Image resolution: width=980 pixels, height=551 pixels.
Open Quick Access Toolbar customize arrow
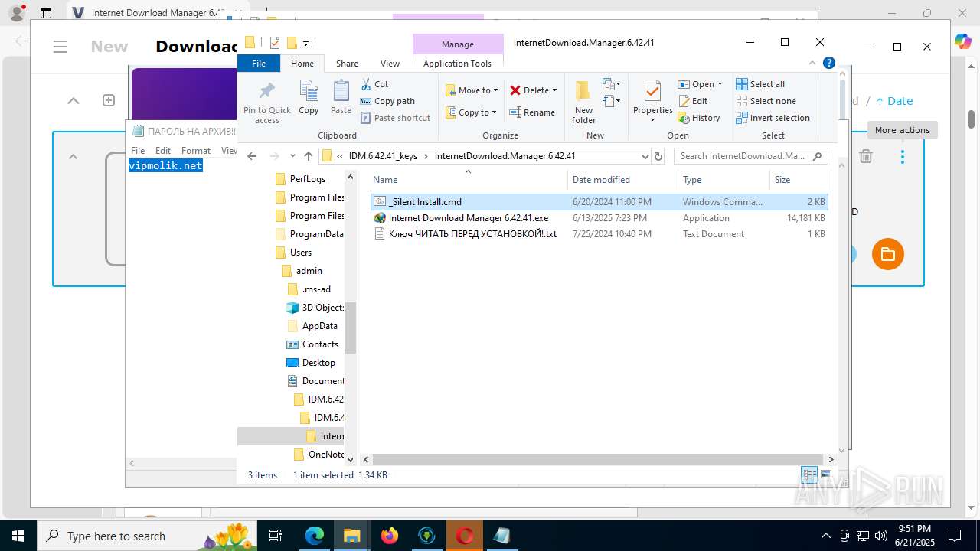305,43
